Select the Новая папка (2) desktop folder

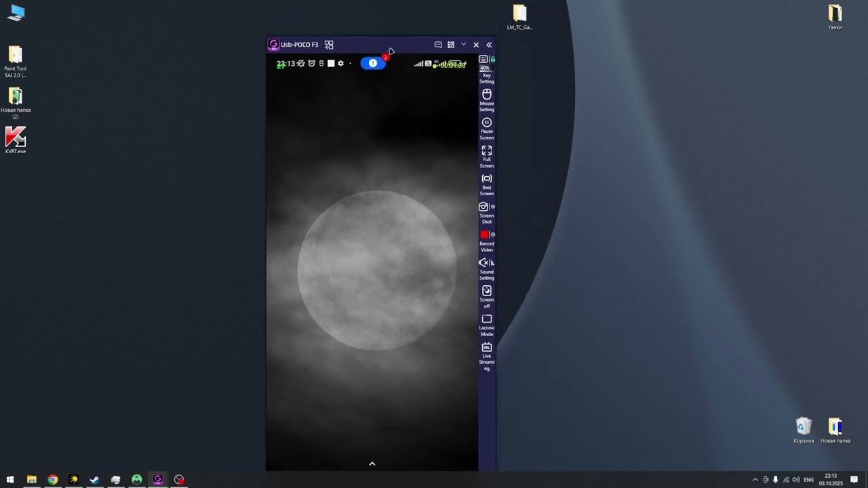(x=15, y=103)
